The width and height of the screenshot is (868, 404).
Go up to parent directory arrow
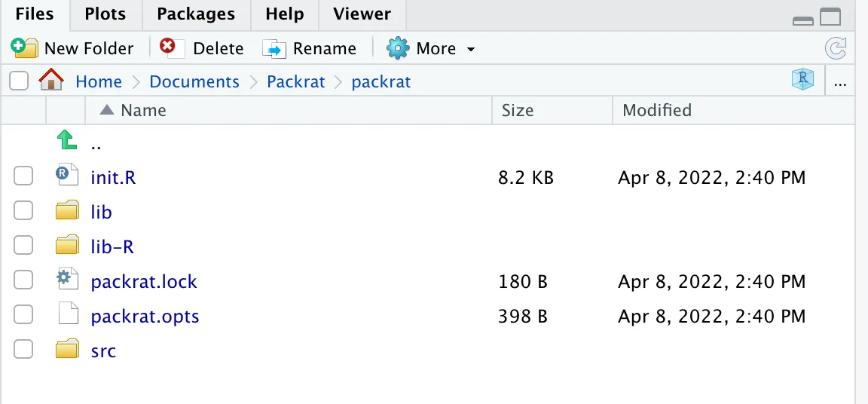pyautogui.click(x=67, y=139)
